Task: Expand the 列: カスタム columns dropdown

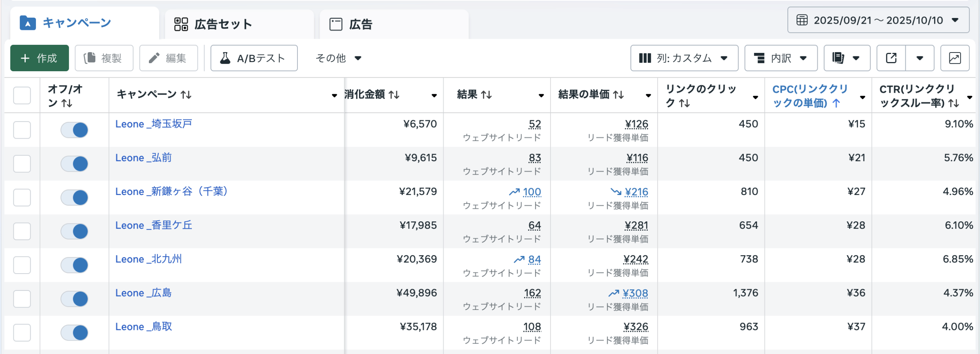Action: [684, 58]
